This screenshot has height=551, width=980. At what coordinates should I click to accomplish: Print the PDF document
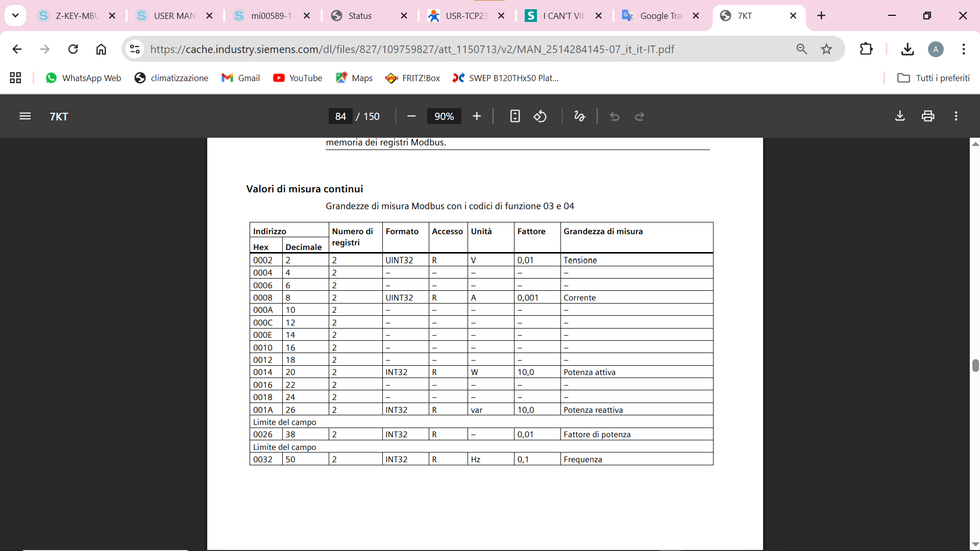pos(928,116)
